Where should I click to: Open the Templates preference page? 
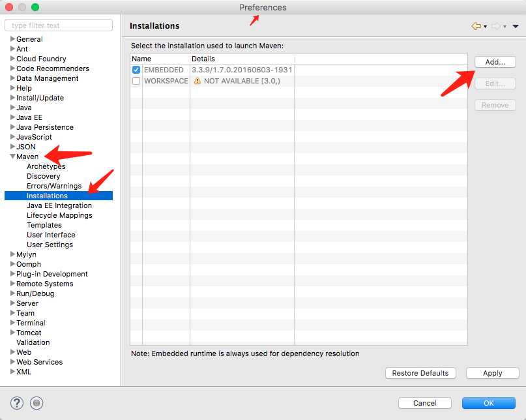pos(44,225)
